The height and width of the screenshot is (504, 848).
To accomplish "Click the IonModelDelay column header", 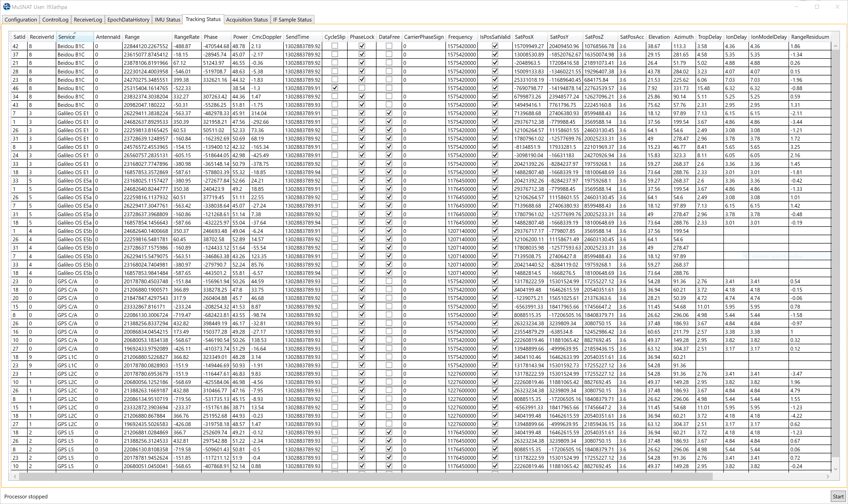I will (768, 37).
